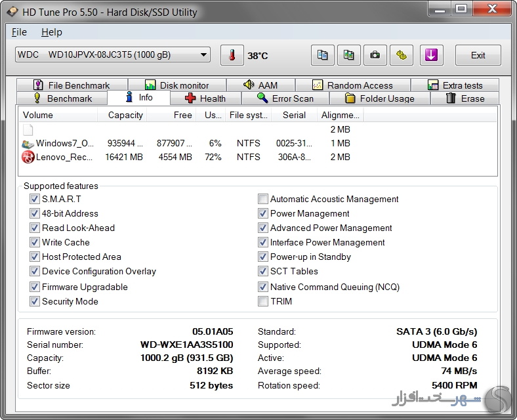Click the firmware version value 05.01A05
Image resolution: width=517 pixels, height=420 pixels.
(x=213, y=331)
